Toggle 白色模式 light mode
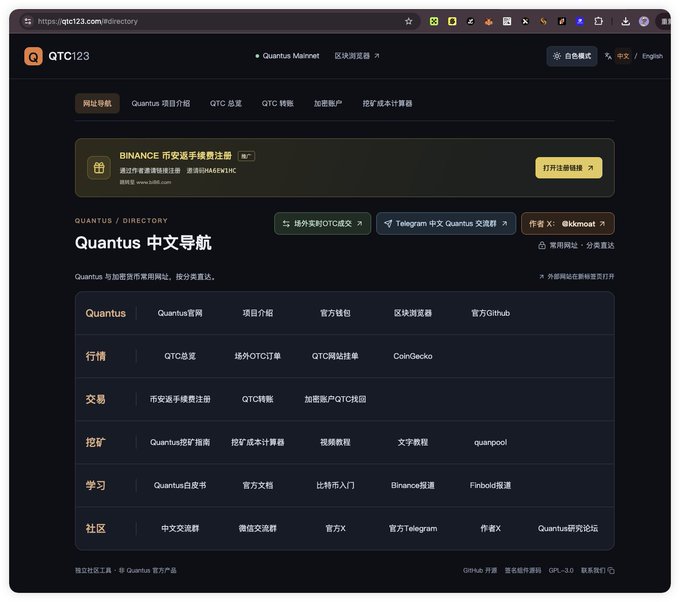The width and height of the screenshot is (680, 602). [x=572, y=56]
